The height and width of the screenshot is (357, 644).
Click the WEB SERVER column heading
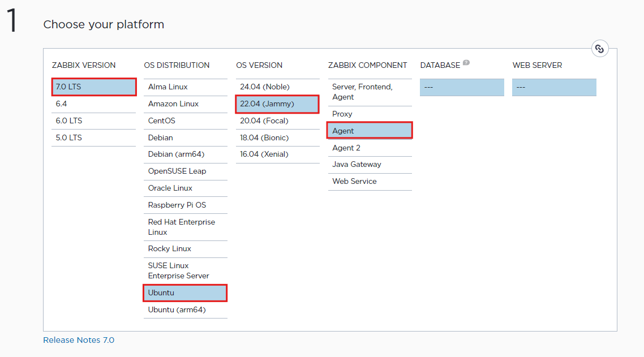coord(537,65)
